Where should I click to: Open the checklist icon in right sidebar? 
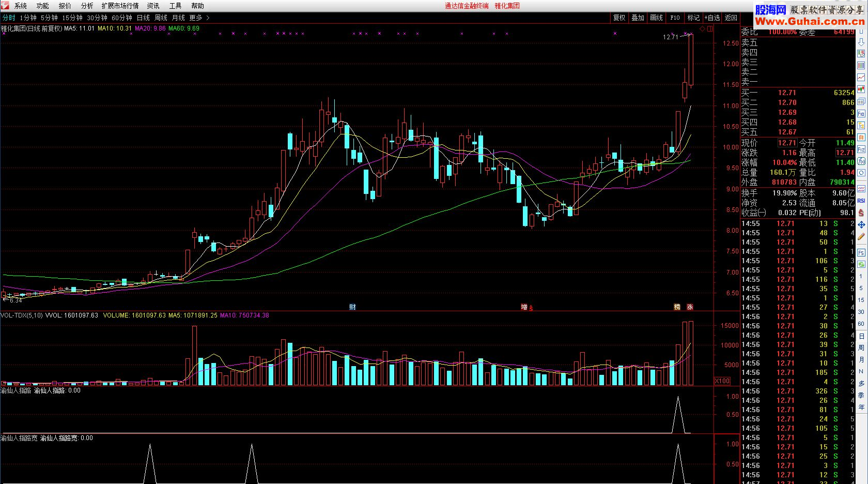point(861,53)
